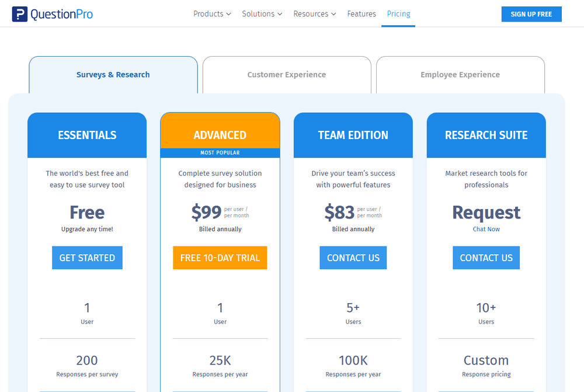Click 'Billed annually' under Team Edition
This screenshot has height=392, width=584.
click(x=353, y=229)
